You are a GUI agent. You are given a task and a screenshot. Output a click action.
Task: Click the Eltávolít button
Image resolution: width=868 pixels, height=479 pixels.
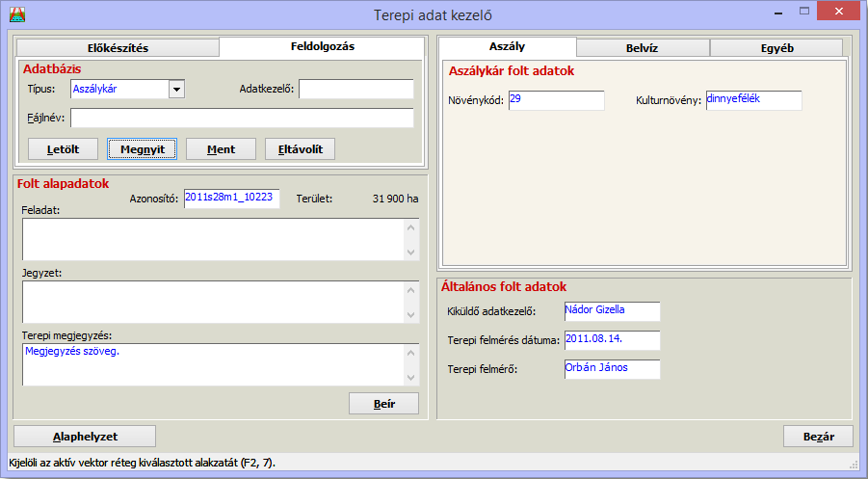click(x=300, y=148)
